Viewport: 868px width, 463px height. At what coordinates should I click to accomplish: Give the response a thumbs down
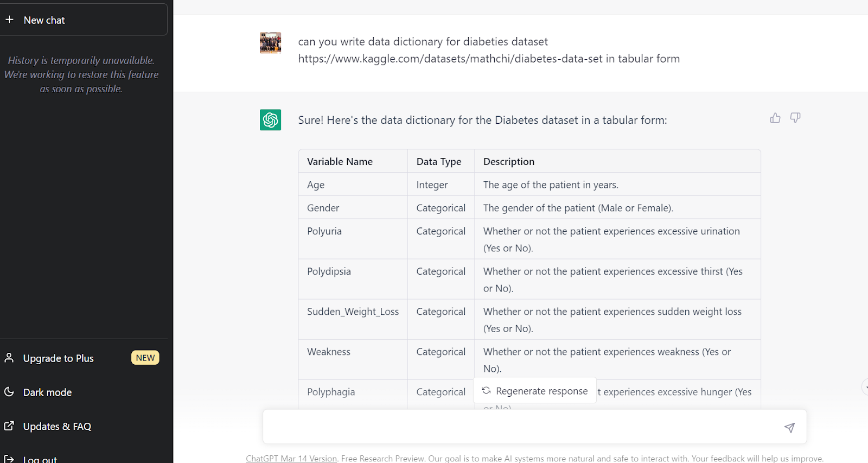point(795,118)
